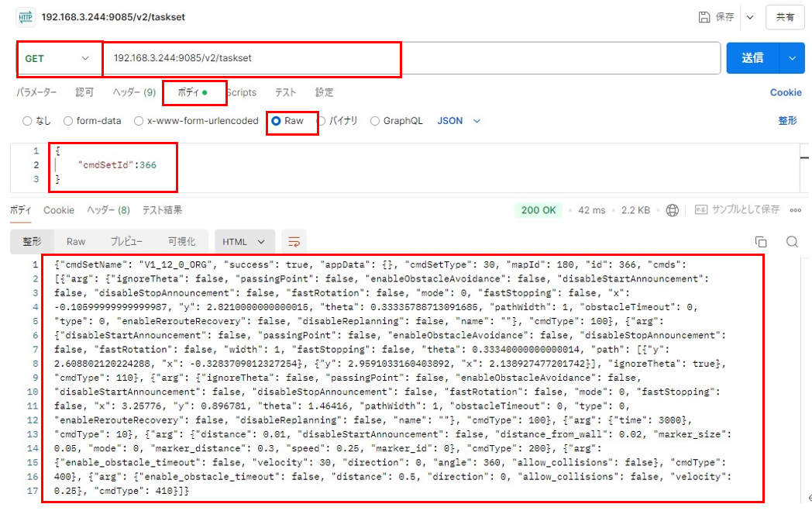Copy the response body with copy icon
This screenshot has height=511, width=812.
[761, 242]
